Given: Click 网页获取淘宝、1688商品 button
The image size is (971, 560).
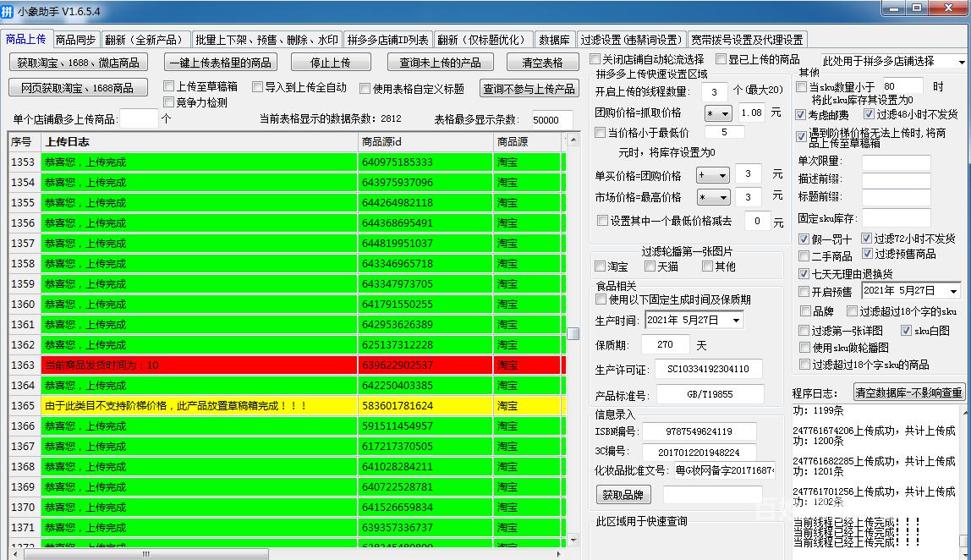Looking at the screenshot, I should pyautogui.click(x=78, y=88).
